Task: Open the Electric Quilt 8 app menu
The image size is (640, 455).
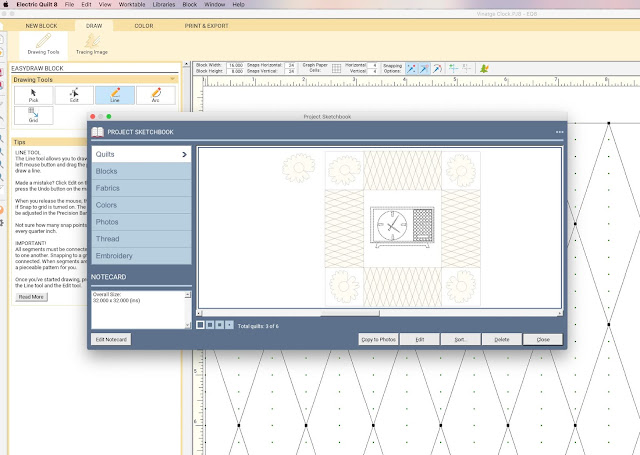Action: click(37, 4)
